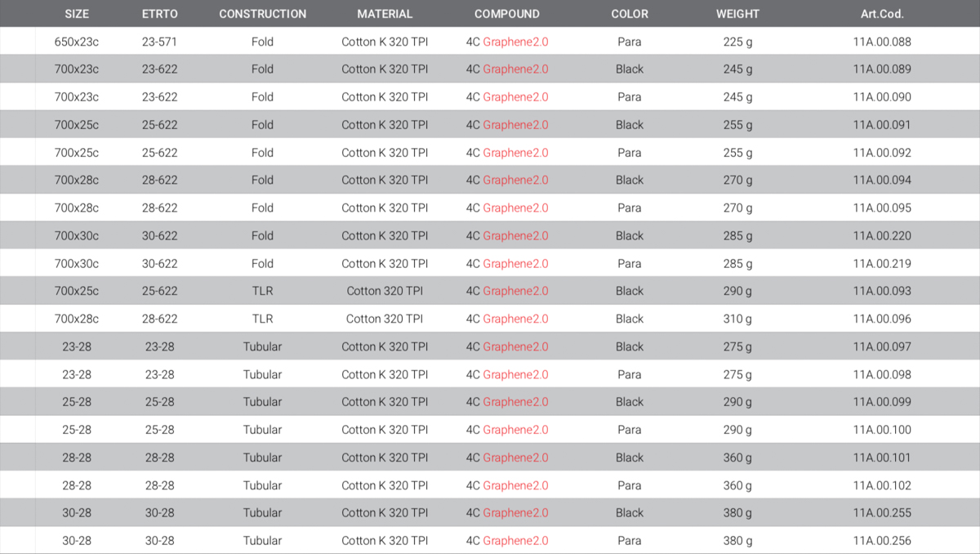
Task: Click the COLOR column header
Action: pos(630,14)
